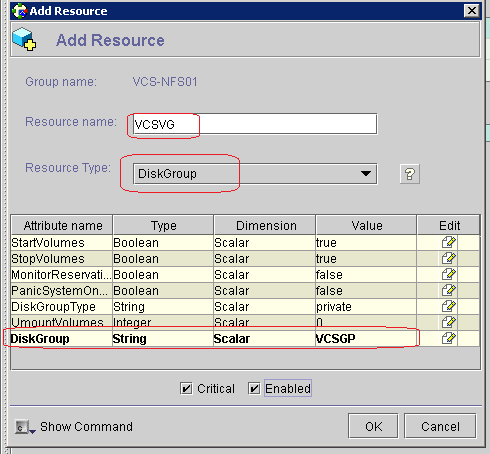Click the Resource name text field
The width and height of the screenshot is (490, 454).
255,124
